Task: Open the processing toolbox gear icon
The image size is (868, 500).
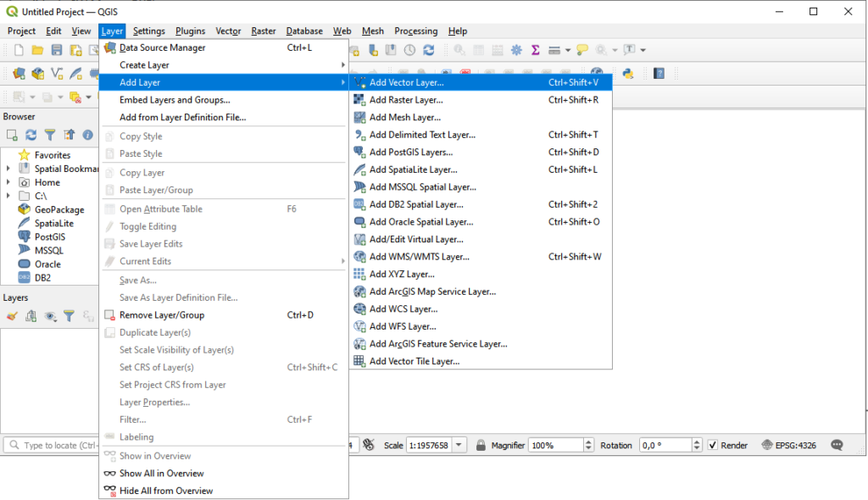Action: click(x=516, y=50)
